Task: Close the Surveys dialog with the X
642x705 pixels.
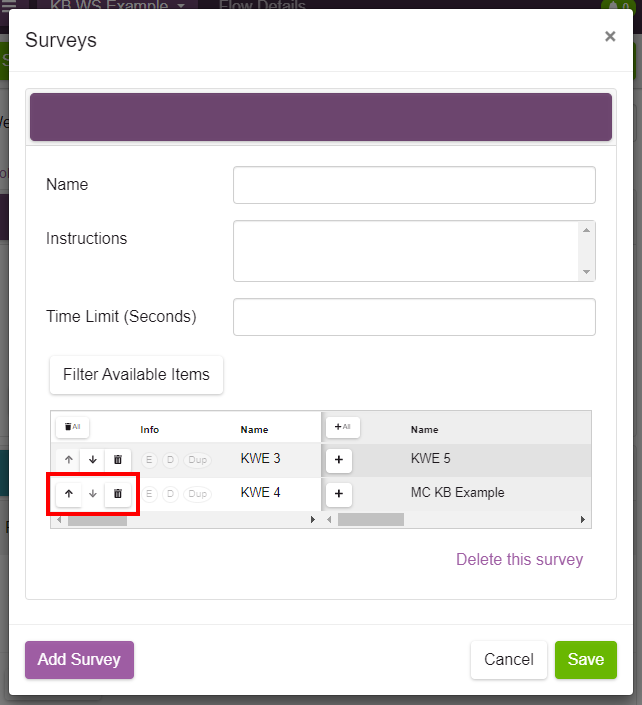Action: coord(610,36)
